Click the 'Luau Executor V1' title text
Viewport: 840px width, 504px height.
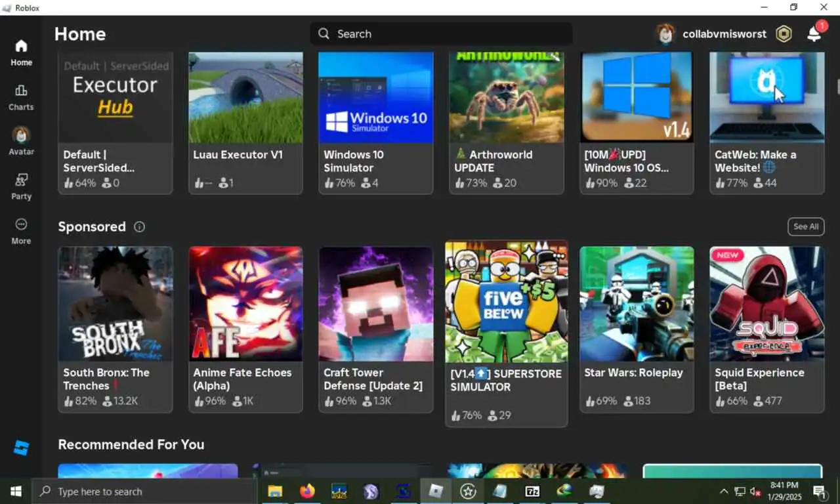tap(238, 155)
